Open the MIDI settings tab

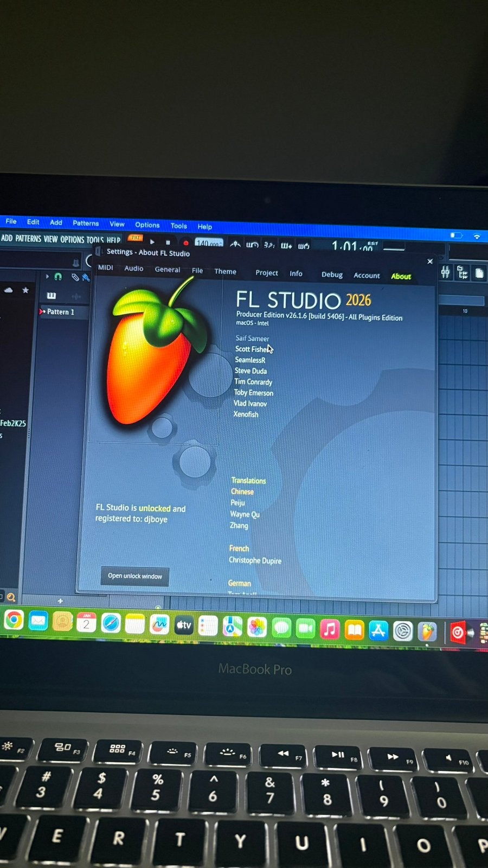pos(105,267)
